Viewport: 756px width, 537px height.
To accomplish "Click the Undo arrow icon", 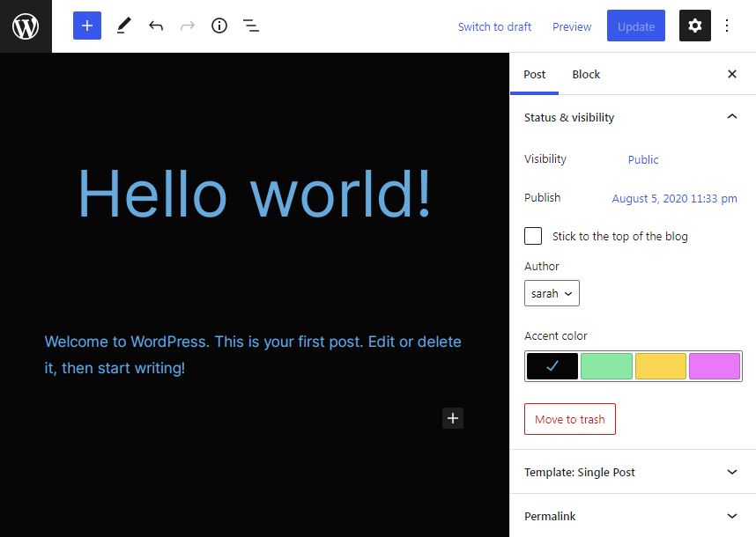I will pos(156,26).
